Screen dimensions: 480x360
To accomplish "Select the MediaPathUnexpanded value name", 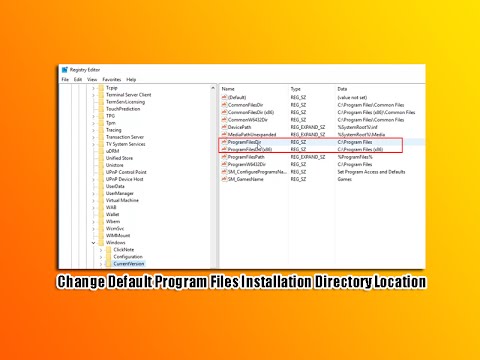I will pyautogui.click(x=252, y=135).
